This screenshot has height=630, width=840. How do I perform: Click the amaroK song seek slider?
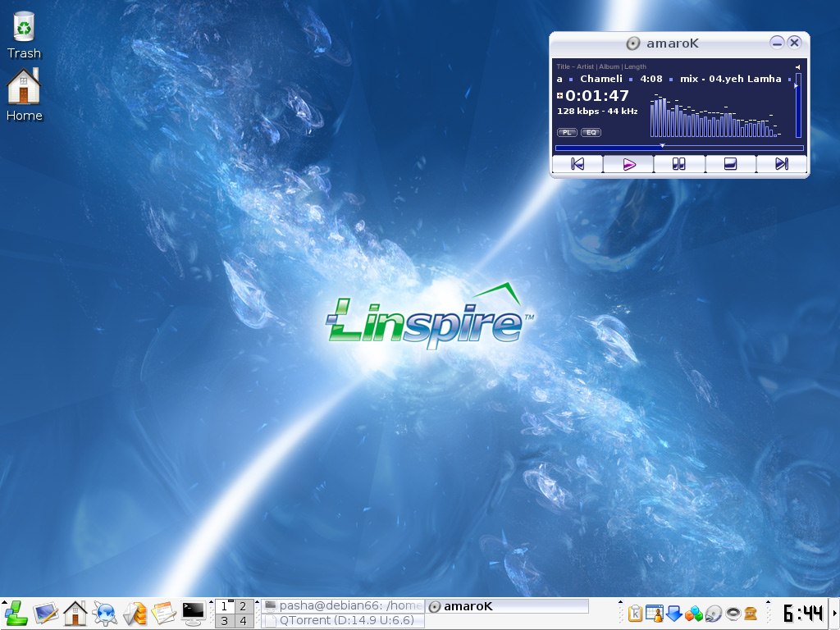[679, 148]
